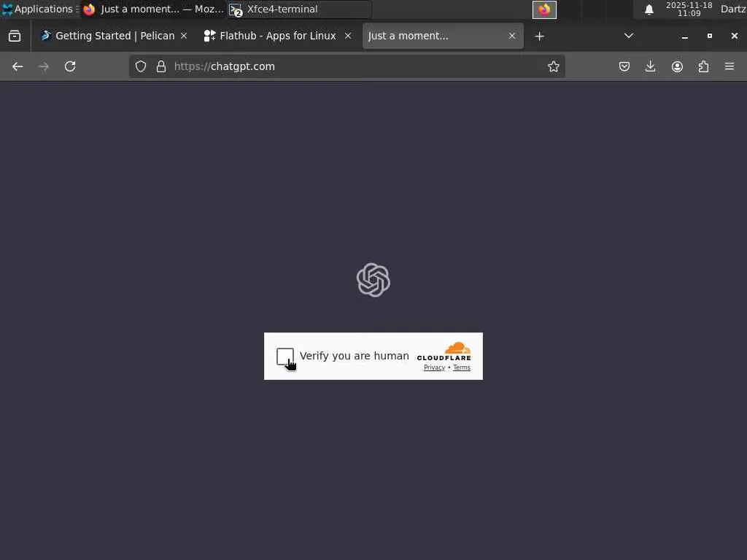This screenshot has height=560, width=747.
Task: Close the Flathub tab
Action: (348, 36)
